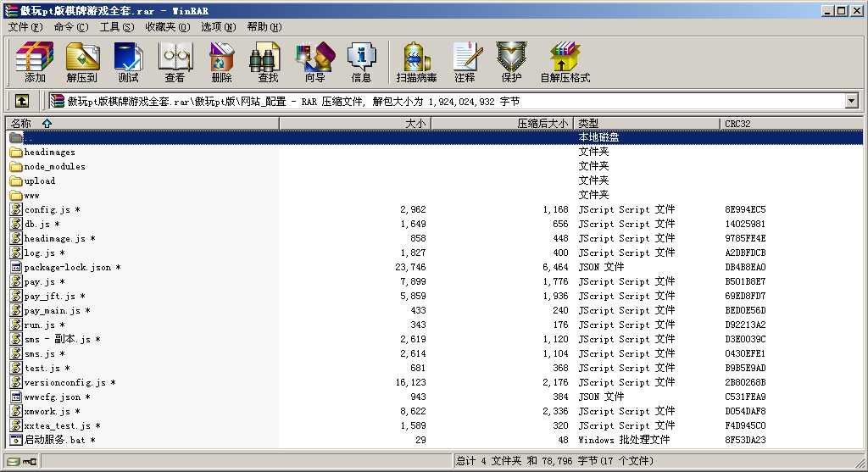This screenshot has width=868, height=472.
Task: Open the Options (选项) menu
Action: pyautogui.click(x=219, y=26)
